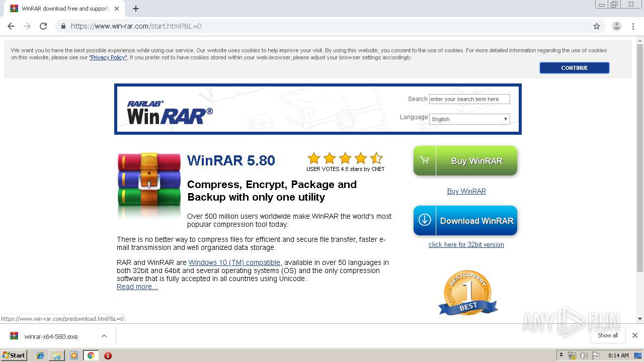Screen dimensions: 644x362
Task: Click the 4.5 star rating graphic
Action: click(345, 158)
